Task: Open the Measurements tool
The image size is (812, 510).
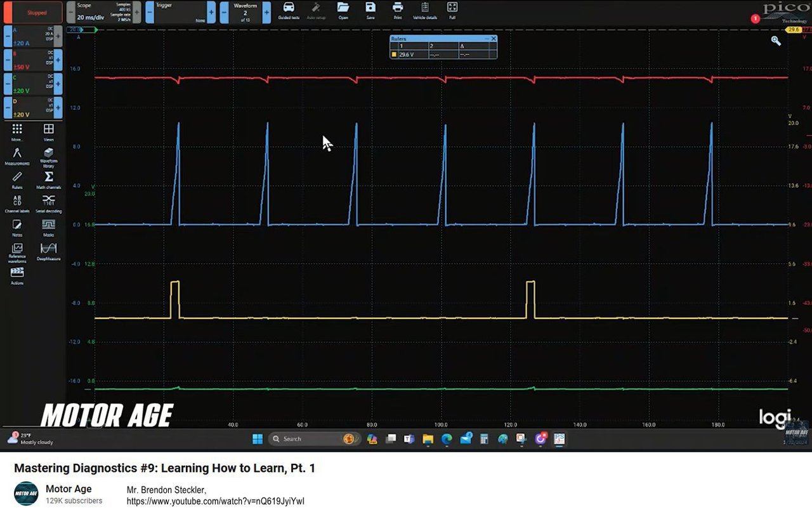Action: 17,155
